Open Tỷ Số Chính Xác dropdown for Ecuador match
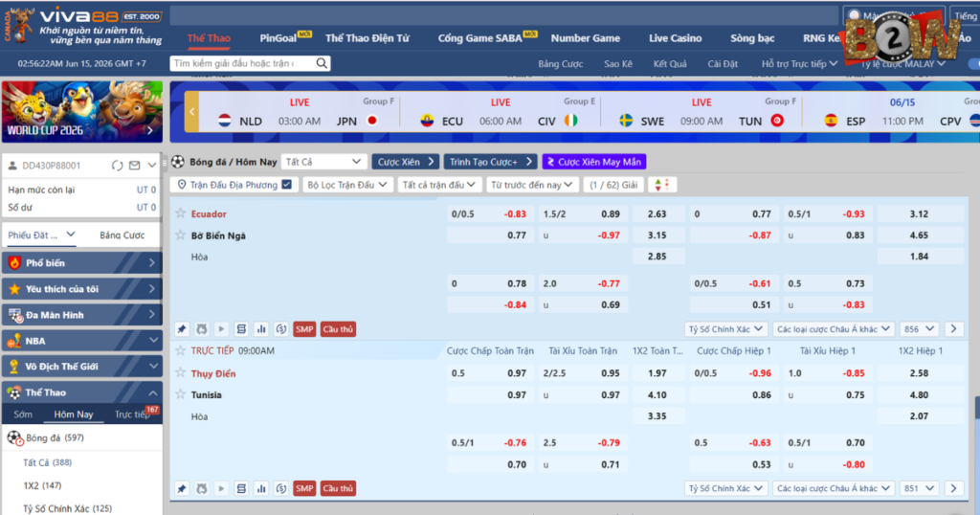The width and height of the screenshot is (980, 515). click(x=725, y=328)
